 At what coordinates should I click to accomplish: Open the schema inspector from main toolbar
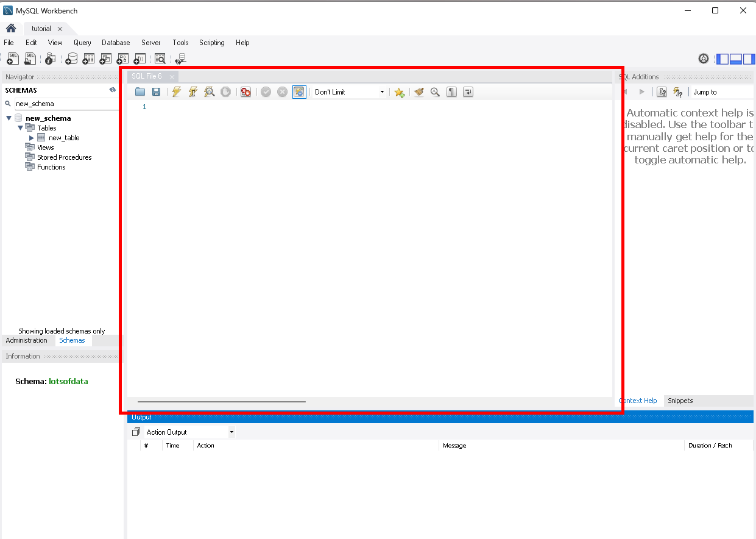tap(50, 59)
